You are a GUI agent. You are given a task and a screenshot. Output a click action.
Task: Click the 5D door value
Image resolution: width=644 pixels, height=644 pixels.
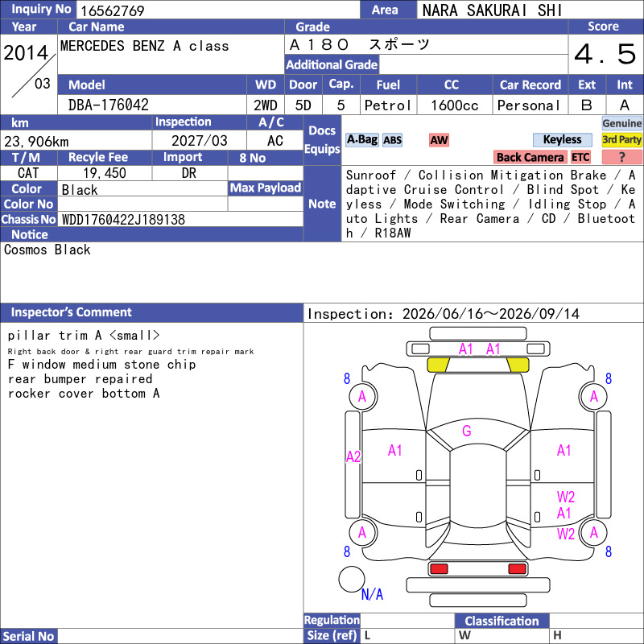[303, 105]
